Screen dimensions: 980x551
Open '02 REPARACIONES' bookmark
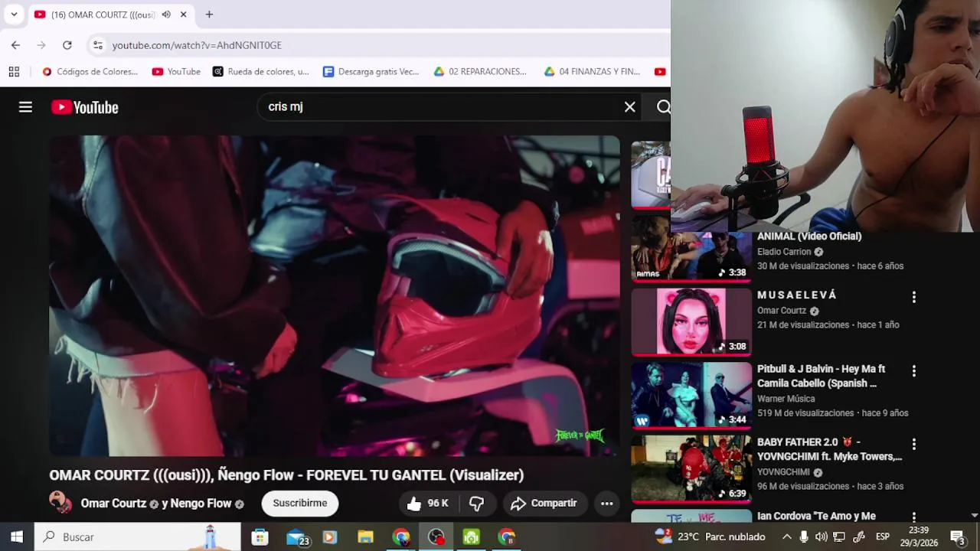pyautogui.click(x=480, y=72)
